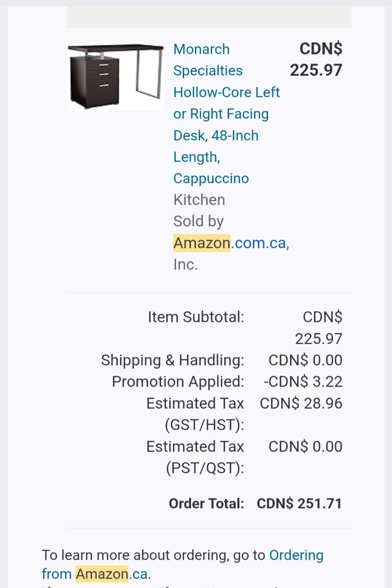This screenshot has width=392, height=588.
Task: Click the Estimated Tax (PST/QST) label
Action: [195, 457]
